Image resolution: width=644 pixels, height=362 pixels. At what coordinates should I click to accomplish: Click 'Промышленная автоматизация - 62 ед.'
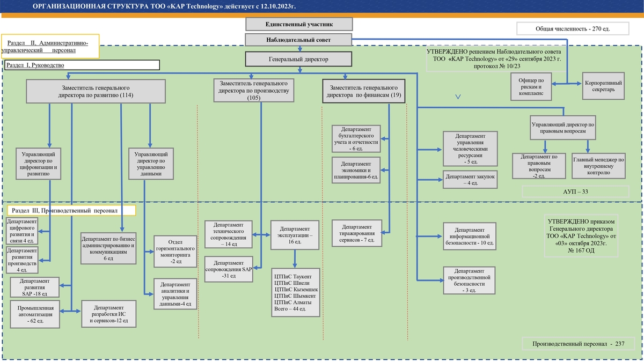35,314
